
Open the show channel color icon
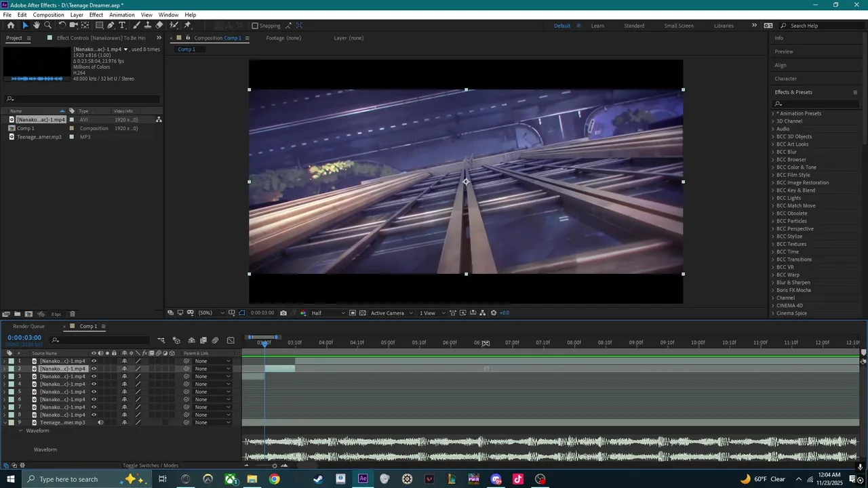point(303,313)
